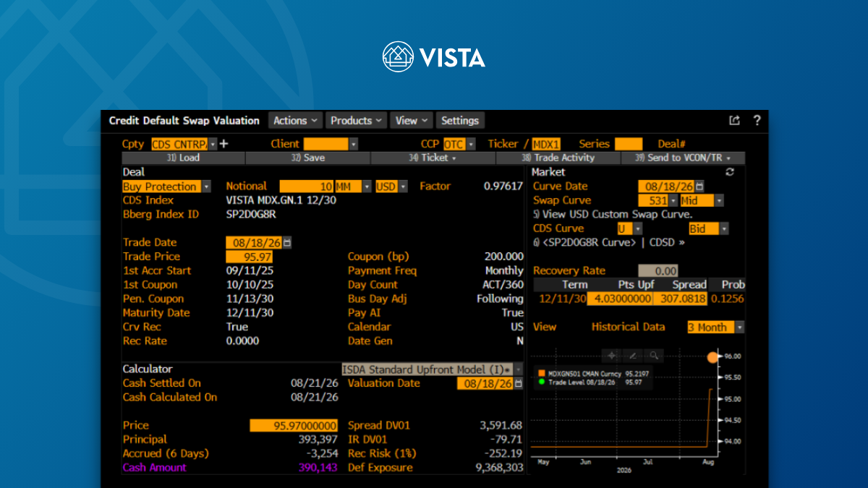The width and height of the screenshot is (868, 488).
Task: Select the chart annotate pencil tool
Action: coord(632,355)
